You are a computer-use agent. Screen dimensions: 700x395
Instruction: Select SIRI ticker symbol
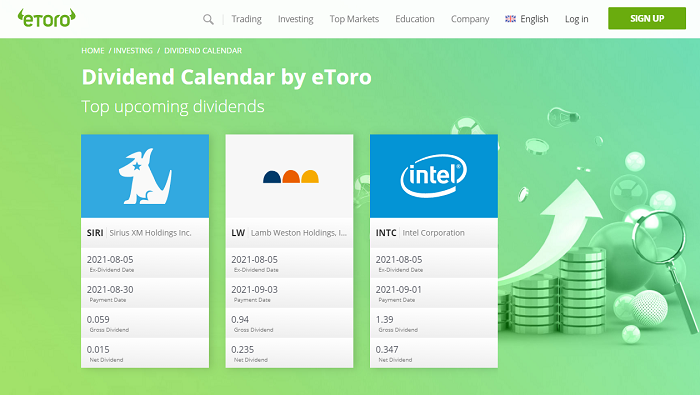tap(95, 233)
